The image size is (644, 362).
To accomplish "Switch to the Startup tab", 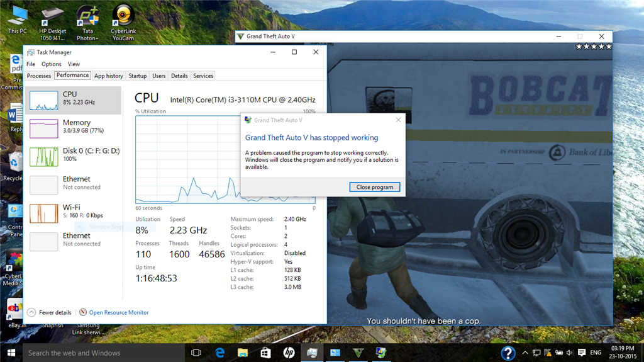I will (x=138, y=76).
